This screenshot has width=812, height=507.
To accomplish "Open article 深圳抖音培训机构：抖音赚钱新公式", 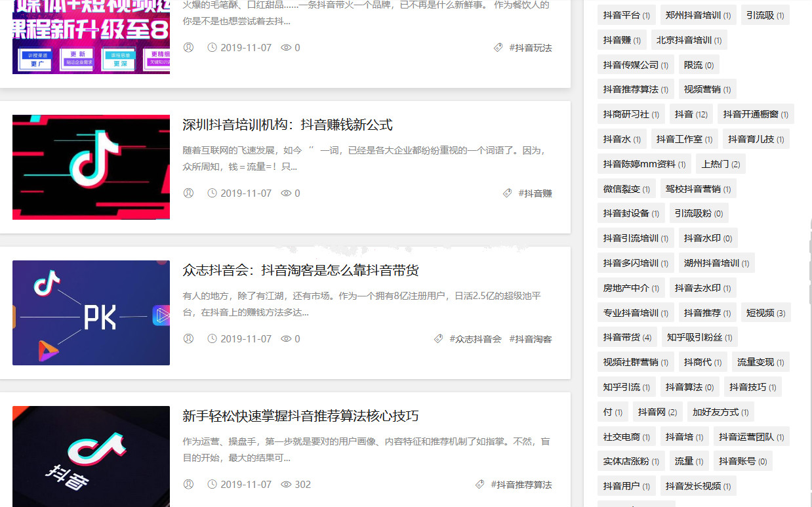I will click(x=287, y=125).
